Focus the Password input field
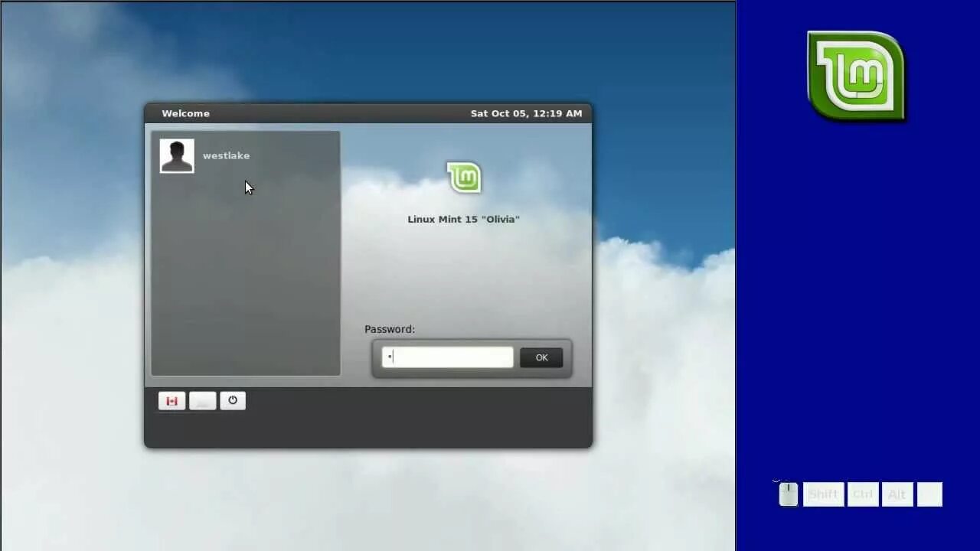The image size is (980, 551). click(x=448, y=357)
